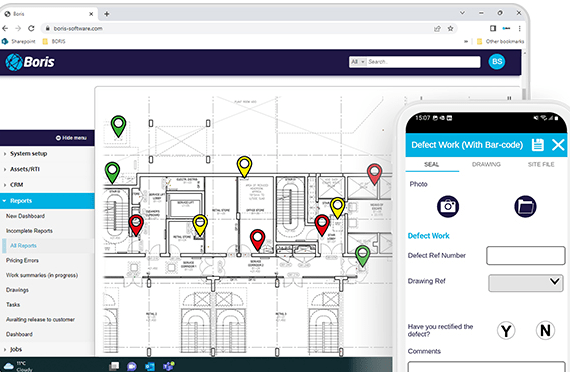This screenshot has width=570, height=372.
Task: Click the faded red pin beside the phone
Action: click(374, 174)
